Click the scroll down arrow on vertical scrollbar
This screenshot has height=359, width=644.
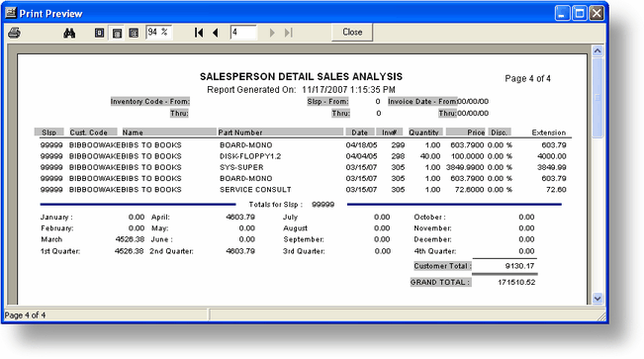tap(598, 299)
